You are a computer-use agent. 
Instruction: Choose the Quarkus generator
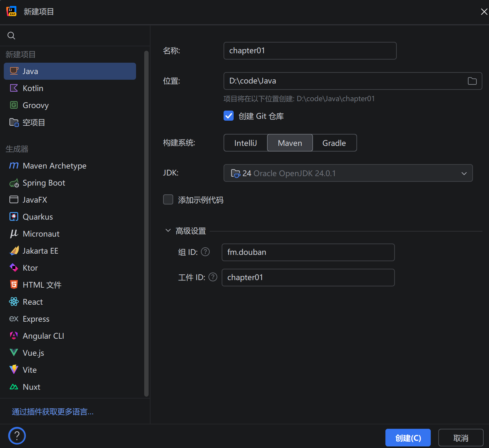coord(37,217)
